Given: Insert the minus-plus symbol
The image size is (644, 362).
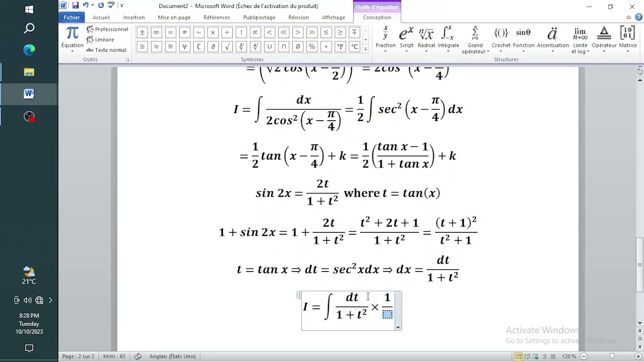Looking at the screenshot, I should click(354, 33).
